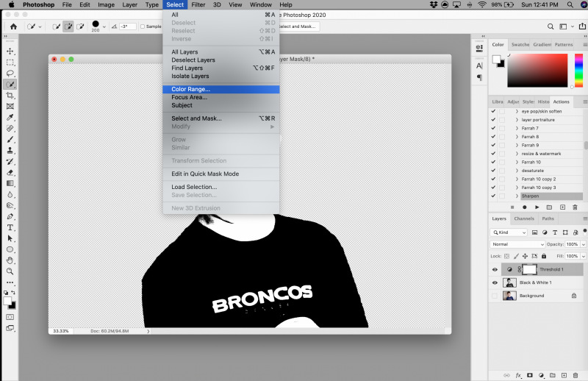
Task: Select the Eyedropper tool
Action: pyautogui.click(x=10, y=118)
